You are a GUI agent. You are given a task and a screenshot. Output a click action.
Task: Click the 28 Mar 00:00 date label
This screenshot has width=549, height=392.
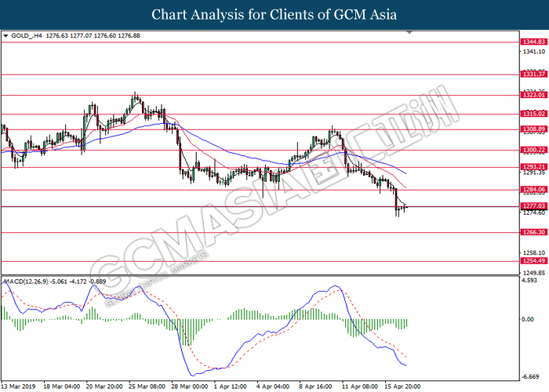[191, 386]
